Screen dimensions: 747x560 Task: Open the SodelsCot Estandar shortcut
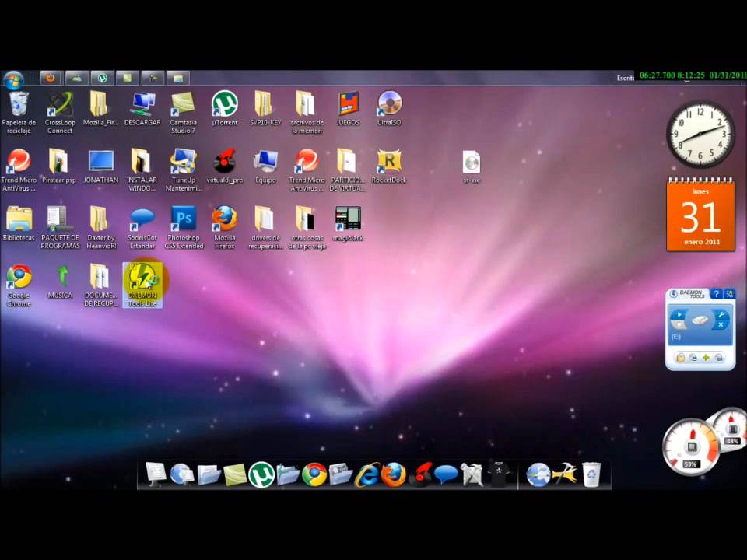142,228
